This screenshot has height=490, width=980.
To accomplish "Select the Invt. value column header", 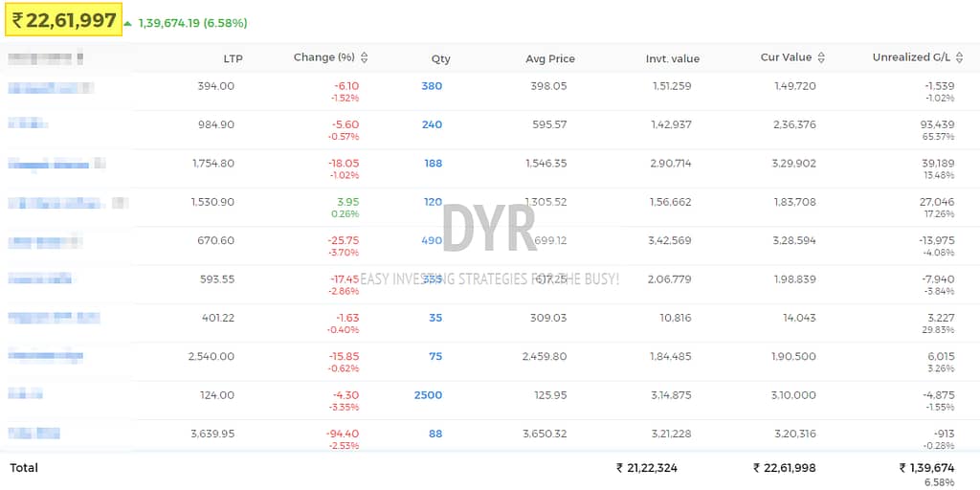I will click(673, 59).
